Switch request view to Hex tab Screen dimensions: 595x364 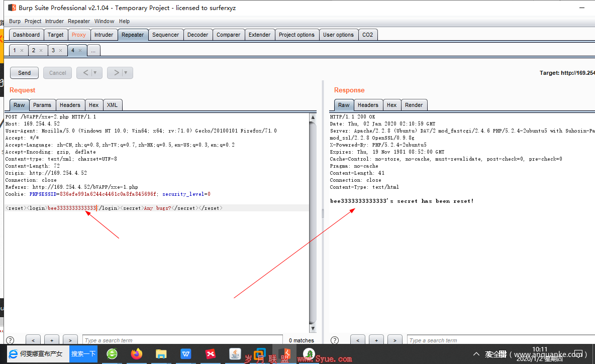pyautogui.click(x=94, y=105)
